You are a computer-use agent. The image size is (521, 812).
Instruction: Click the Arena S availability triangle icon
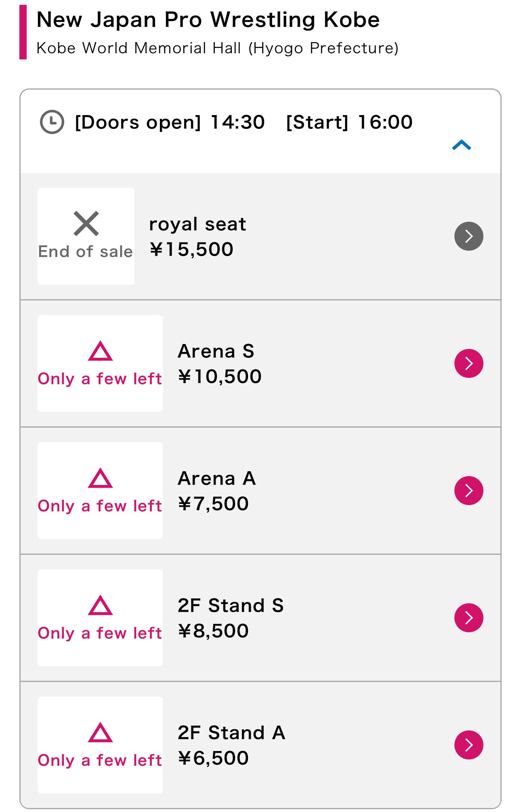pyautogui.click(x=100, y=351)
